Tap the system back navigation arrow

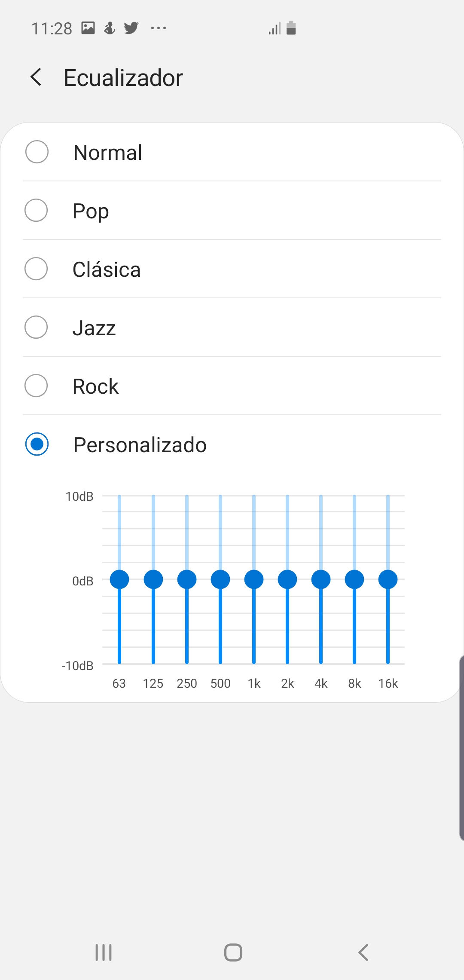363,952
